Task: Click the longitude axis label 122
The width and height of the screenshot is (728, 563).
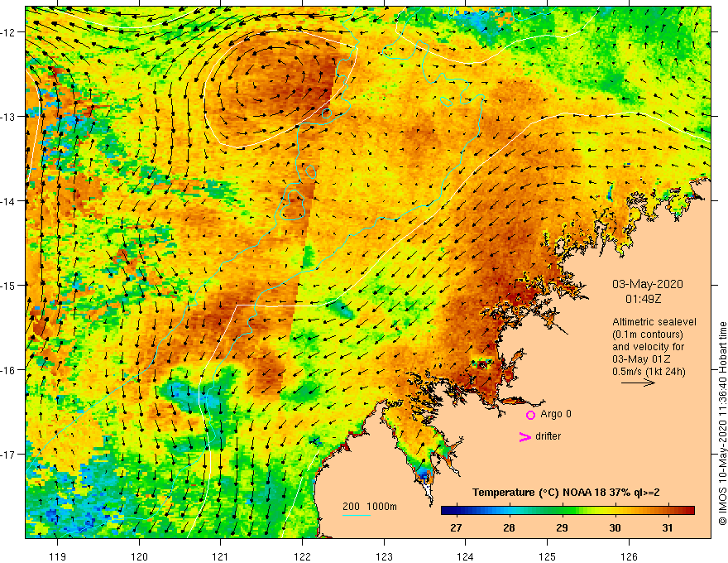Action: tap(302, 556)
